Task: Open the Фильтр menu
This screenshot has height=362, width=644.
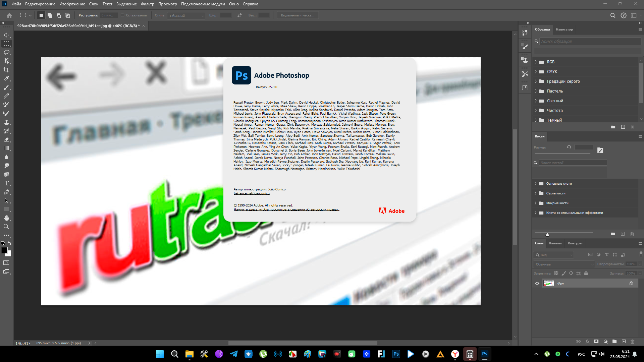Action: [x=148, y=4]
